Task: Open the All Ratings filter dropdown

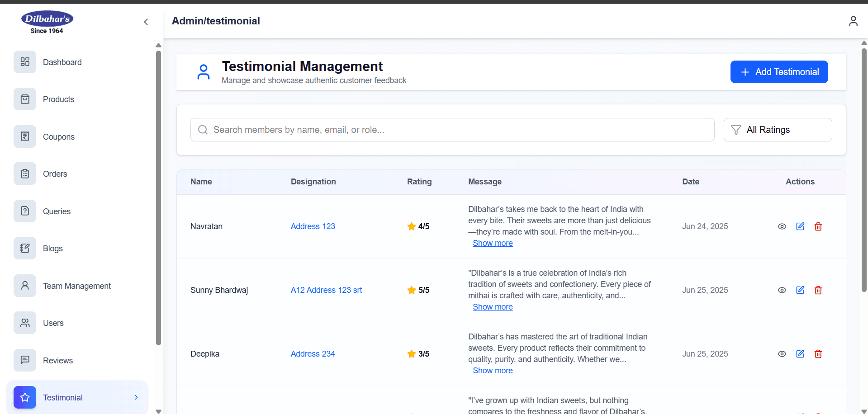Action: [x=778, y=130]
